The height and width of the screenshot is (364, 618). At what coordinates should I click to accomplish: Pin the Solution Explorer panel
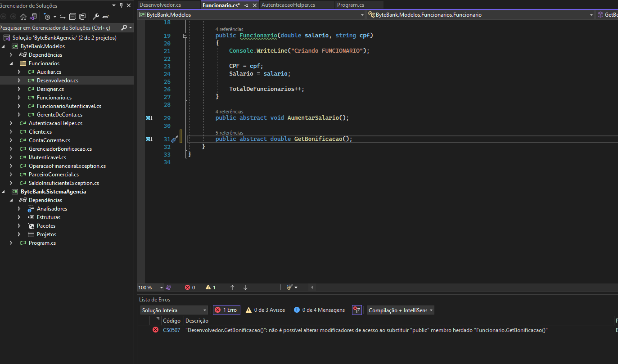121,5
